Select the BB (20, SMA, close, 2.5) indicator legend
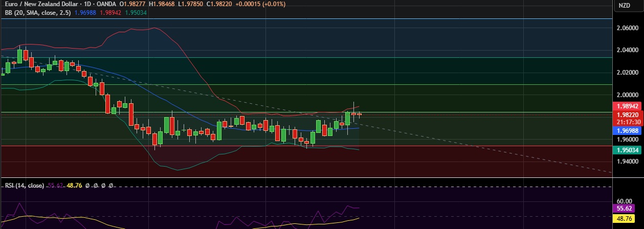Image resolution: width=644 pixels, height=229 pixels. click(x=35, y=12)
